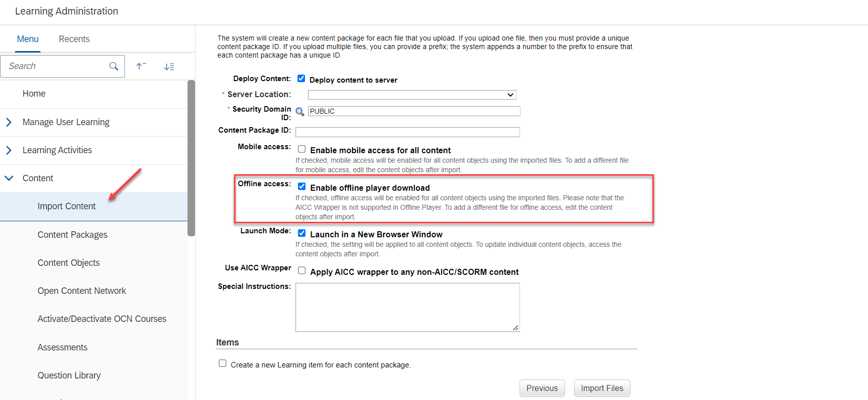Switch to the Recents tab
This screenshot has width=868, height=400.
coord(74,39)
